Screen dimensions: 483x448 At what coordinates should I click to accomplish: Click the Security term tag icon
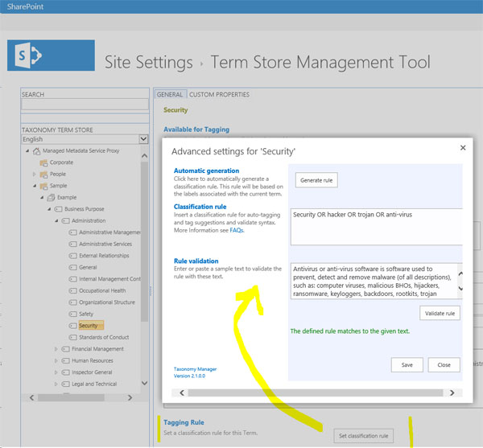point(72,326)
